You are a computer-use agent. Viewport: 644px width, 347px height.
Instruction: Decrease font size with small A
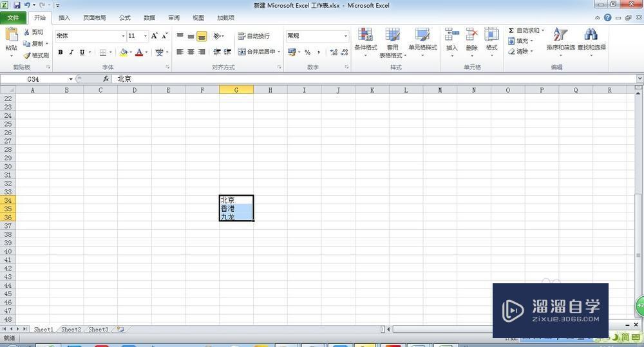(x=164, y=35)
